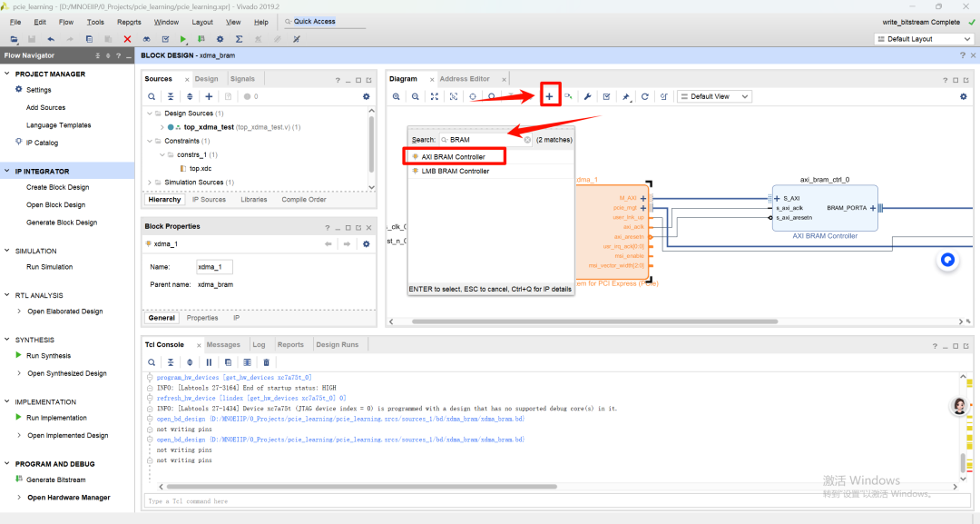The height and width of the screenshot is (524, 980).
Task: Run Synthesis using the green play toolbar icon
Action: point(182,38)
